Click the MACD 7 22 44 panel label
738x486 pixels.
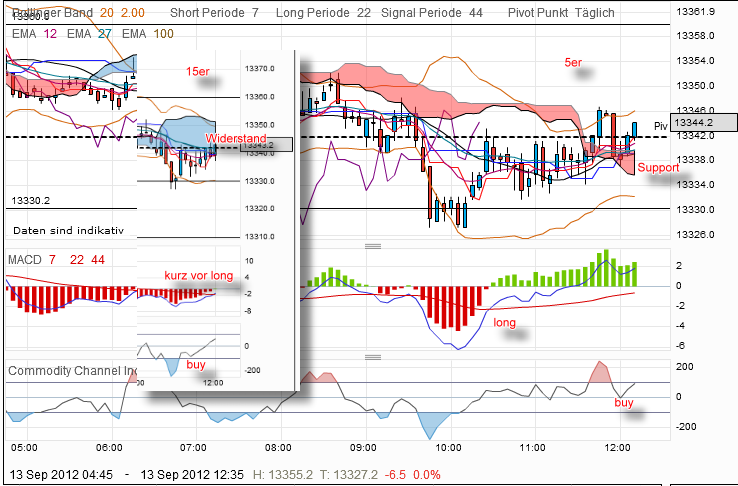pyautogui.click(x=56, y=260)
